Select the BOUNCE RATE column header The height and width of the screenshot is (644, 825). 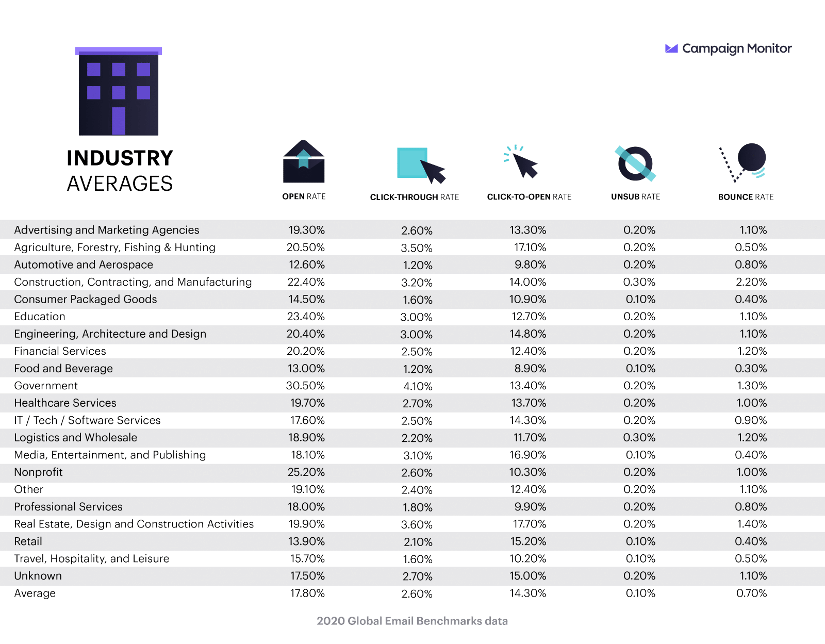(746, 197)
